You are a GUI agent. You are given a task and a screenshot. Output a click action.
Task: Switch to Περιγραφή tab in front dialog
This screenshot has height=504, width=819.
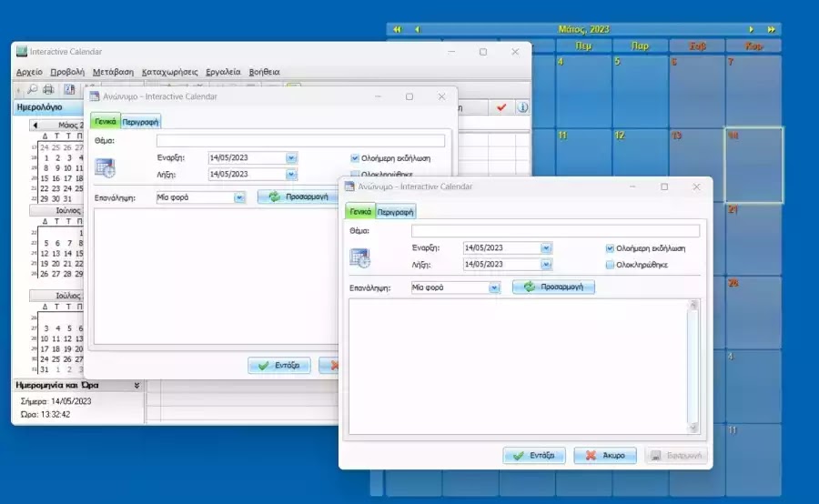[x=396, y=212]
